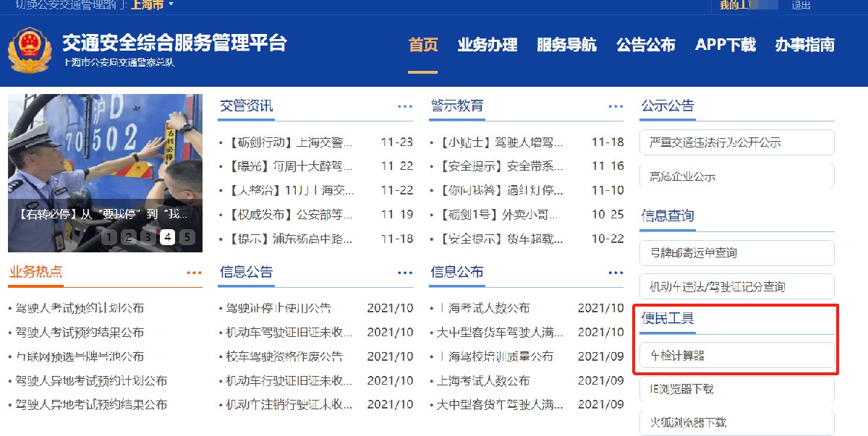Open the 服务导航 nav tab
This screenshot has height=436, width=868.
pyautogui.click(x=566, y=45)
